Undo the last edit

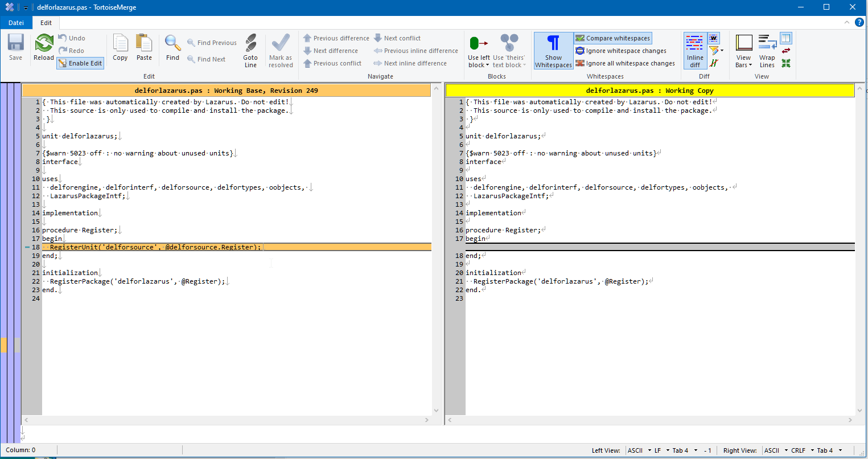click(72, 38)
